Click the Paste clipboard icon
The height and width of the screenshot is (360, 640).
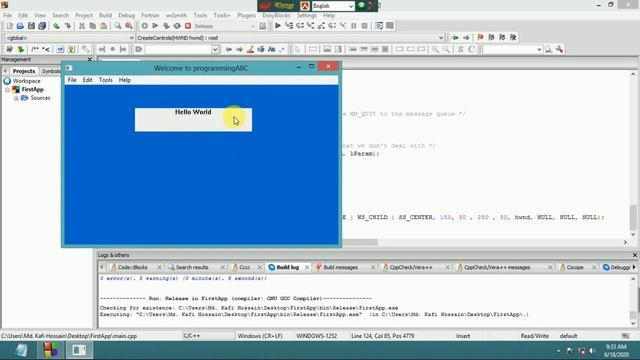coord(103,26)
